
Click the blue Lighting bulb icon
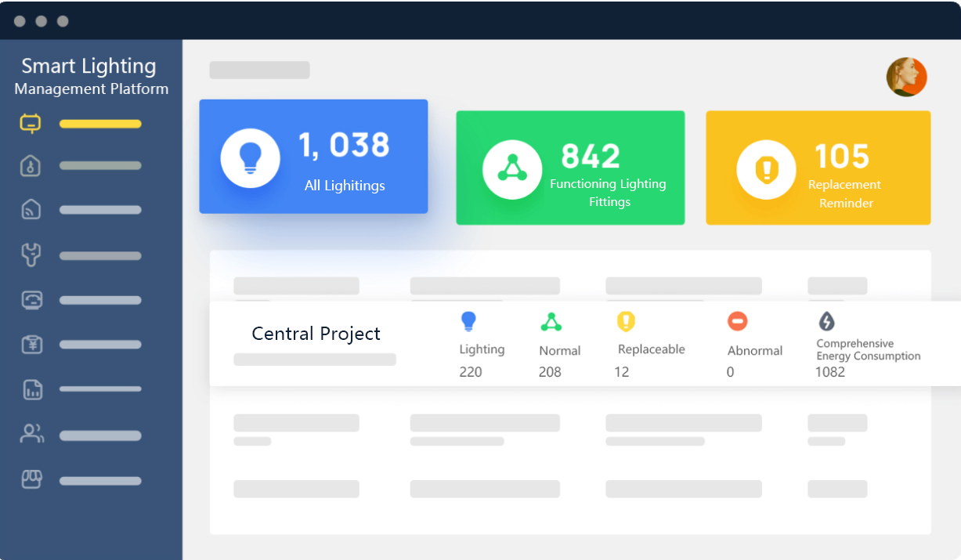click(x=468, y=321)
